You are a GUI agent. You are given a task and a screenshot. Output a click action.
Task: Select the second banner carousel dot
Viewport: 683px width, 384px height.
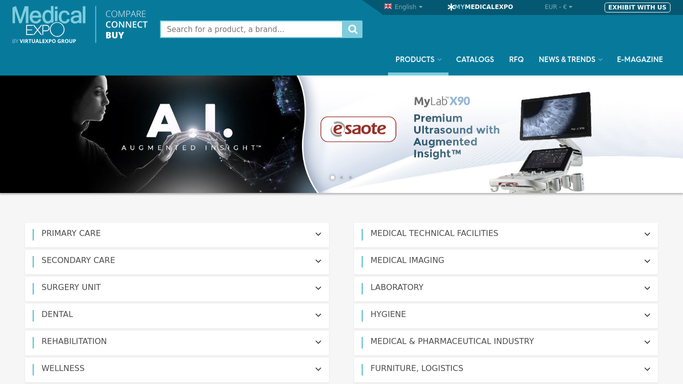[342, 177]
